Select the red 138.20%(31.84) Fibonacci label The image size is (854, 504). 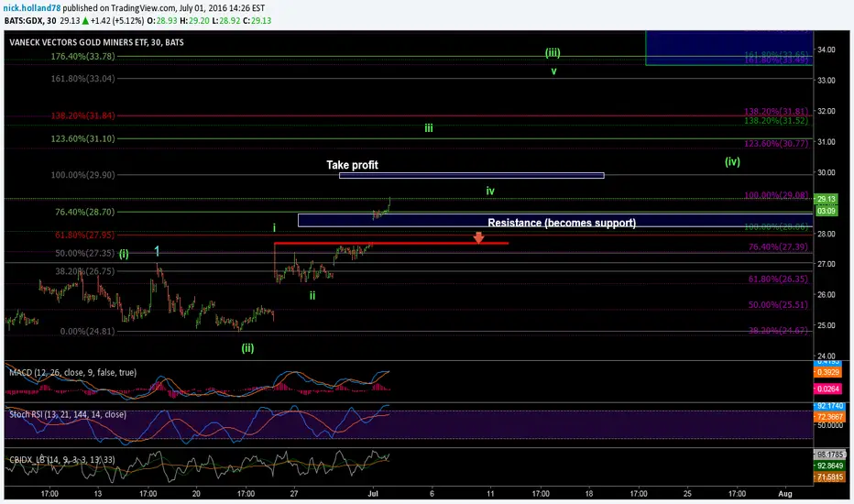click(x=82, y=115)
